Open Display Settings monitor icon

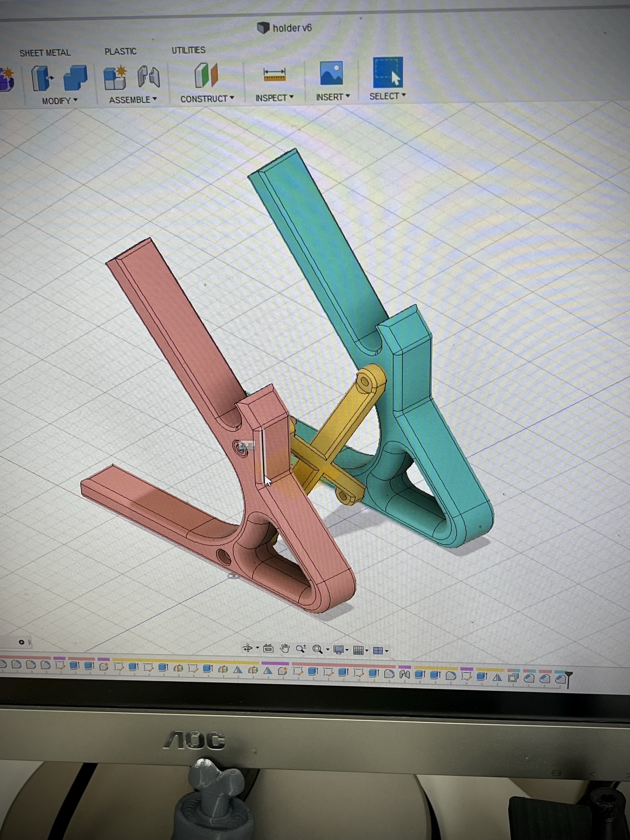[x=338, y=650]
